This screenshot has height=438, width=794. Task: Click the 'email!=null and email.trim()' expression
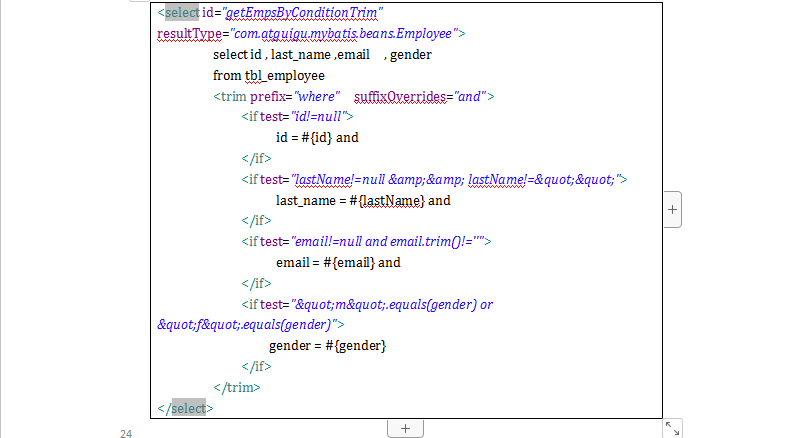click(x=387, y=242)
